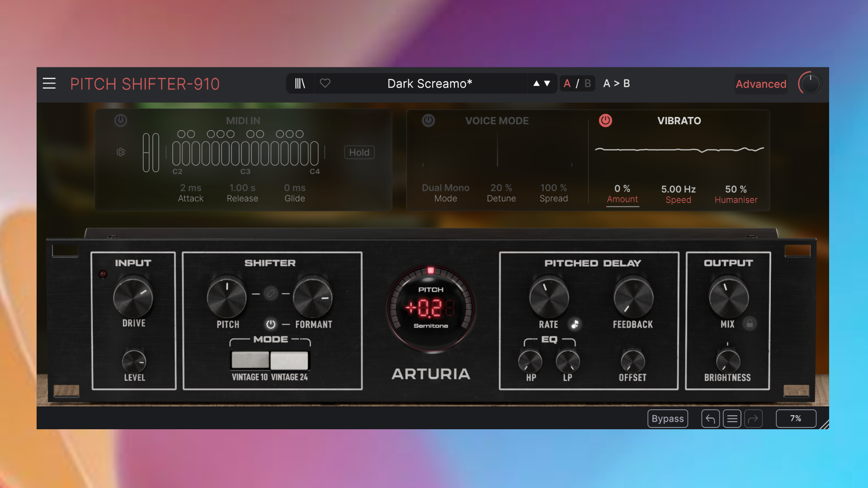
Task: Open the main hamburger menu
Action: [49, 83]
